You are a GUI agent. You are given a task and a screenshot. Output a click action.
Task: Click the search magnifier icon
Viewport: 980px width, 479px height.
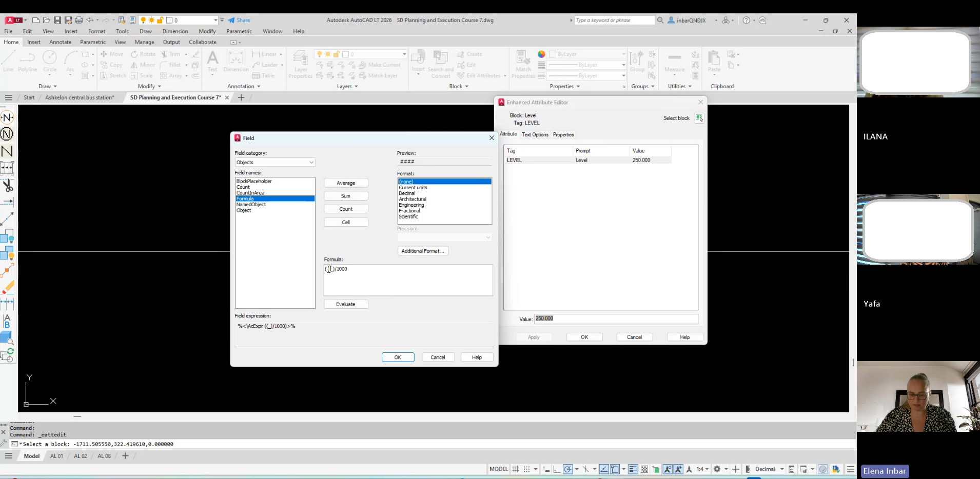[x=660, y=20]
